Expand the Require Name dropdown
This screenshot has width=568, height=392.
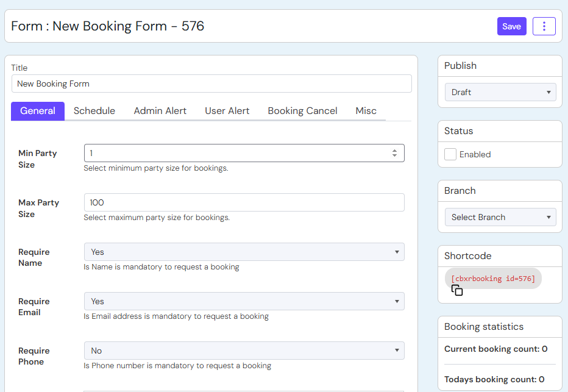244,252
